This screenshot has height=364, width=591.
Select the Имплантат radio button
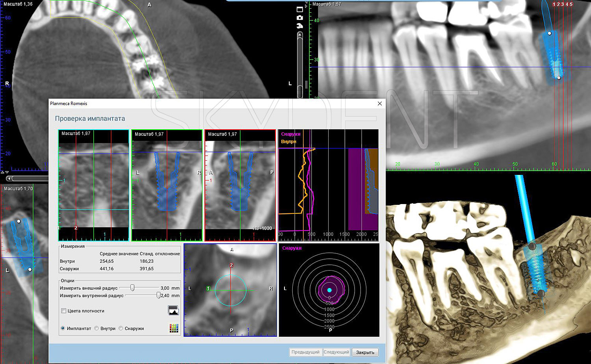click(63, 328)
